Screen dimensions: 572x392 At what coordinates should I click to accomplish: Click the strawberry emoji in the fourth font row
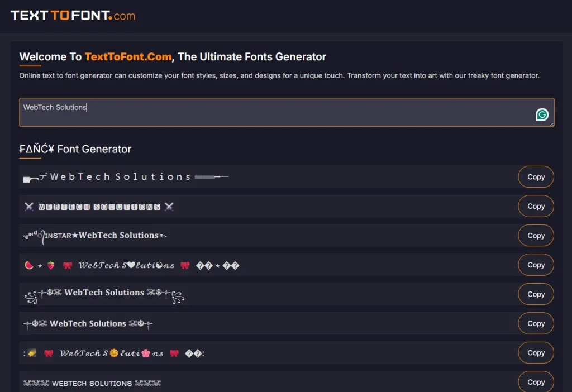[51, 265]
